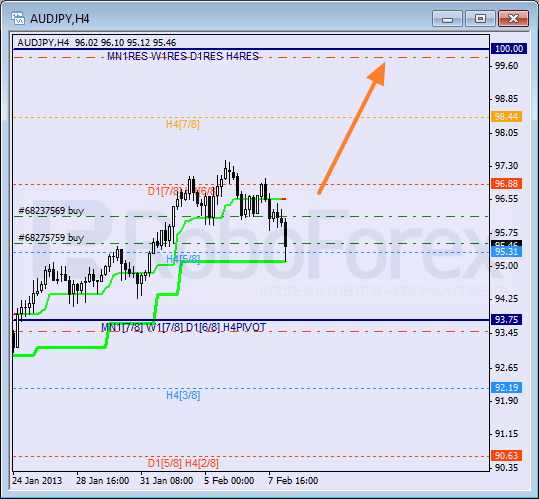Click the AUDJPY chart window icon
Screen dimensions: 539x499
point(18,19)
